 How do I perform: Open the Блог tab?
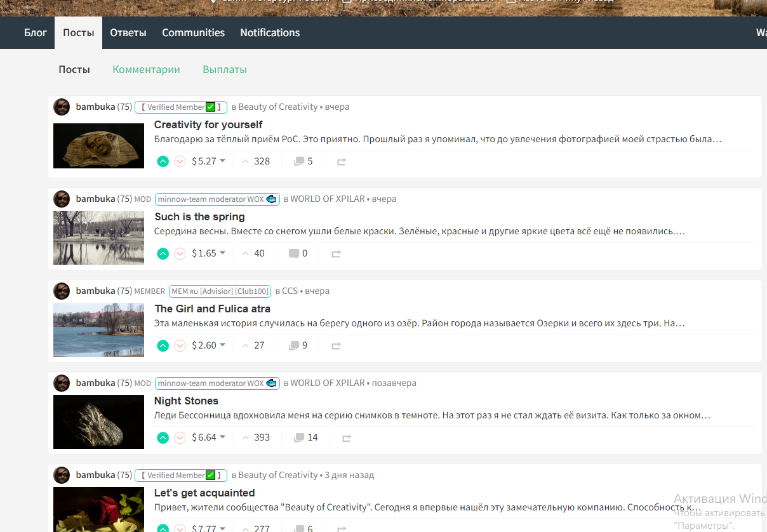pos(36,32)
